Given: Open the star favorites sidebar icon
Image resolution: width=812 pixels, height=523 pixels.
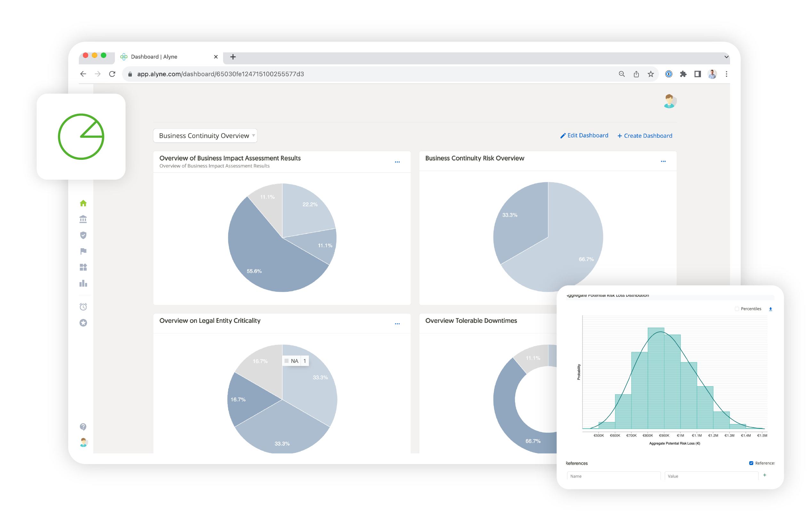Looking at the screenshot, I should (83, 323).
